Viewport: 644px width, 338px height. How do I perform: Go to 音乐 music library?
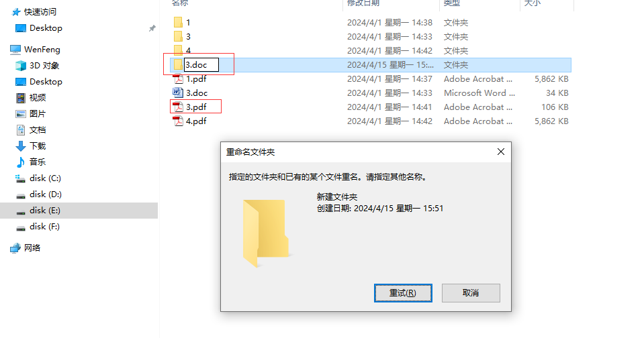coord(31,162)
